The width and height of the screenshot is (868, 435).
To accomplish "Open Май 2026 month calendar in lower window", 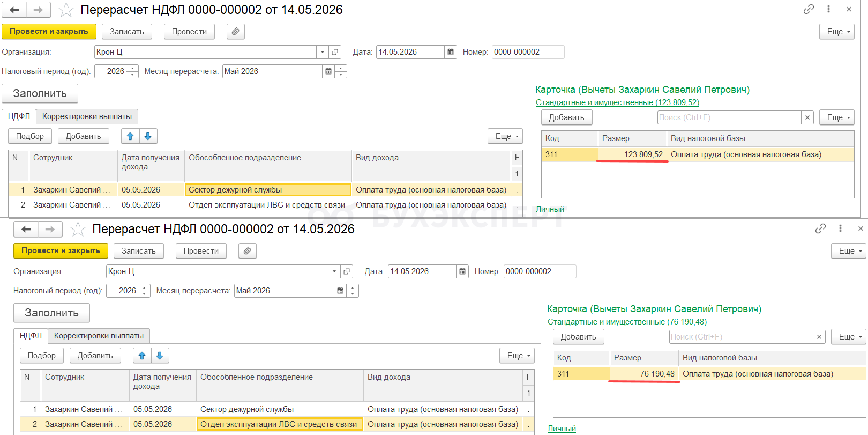I will (x=340, y=291).
